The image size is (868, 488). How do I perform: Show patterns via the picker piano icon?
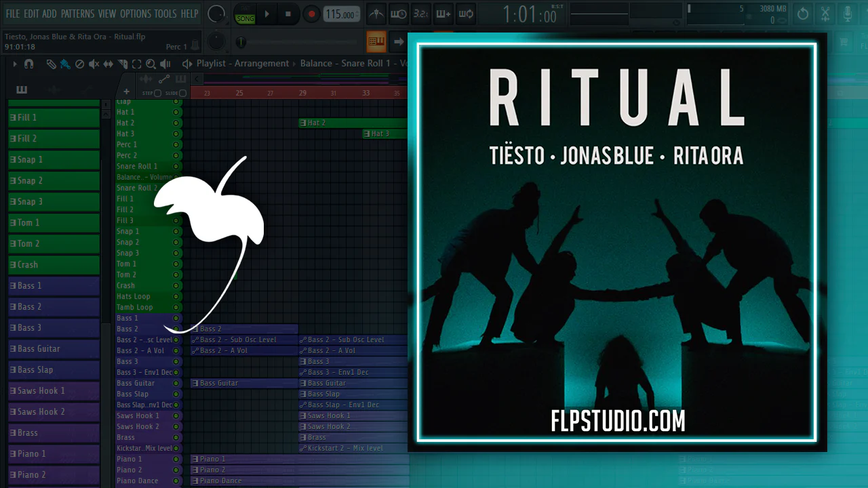tap(21, 90)
